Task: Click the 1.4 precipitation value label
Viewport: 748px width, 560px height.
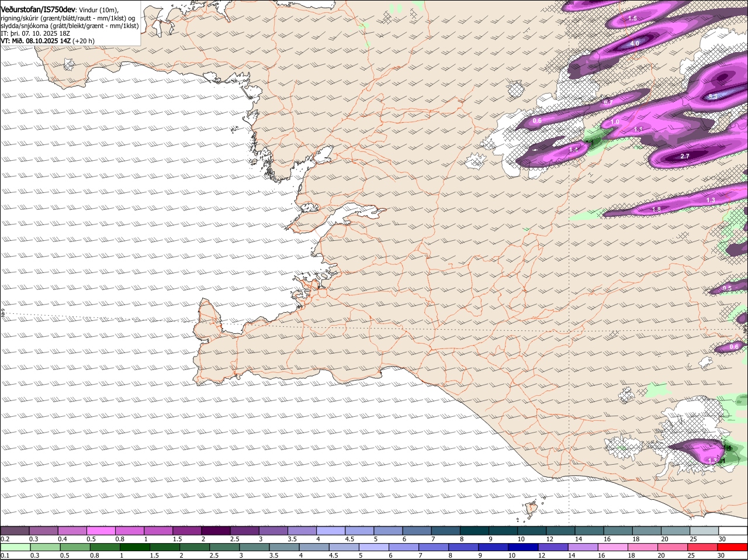Action: point(573,150)
